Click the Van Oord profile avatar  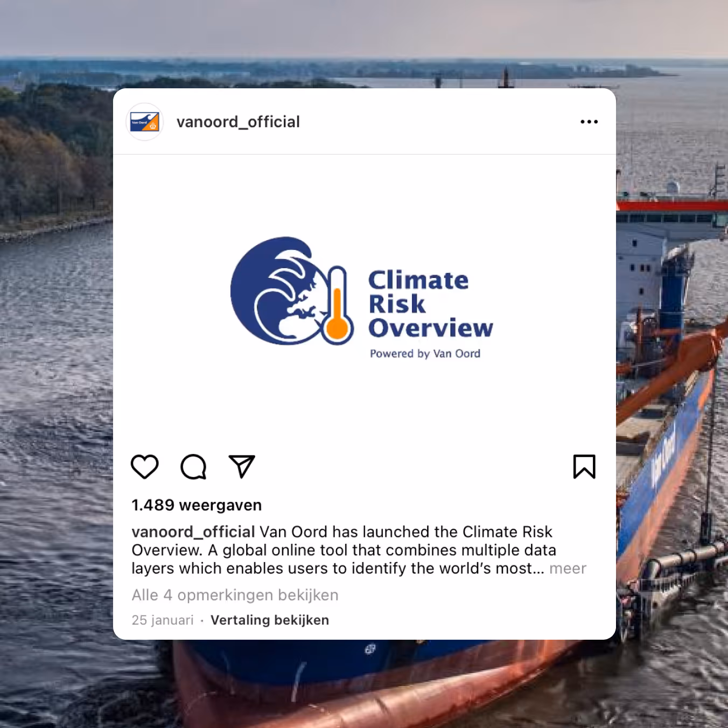coord(144,122)
